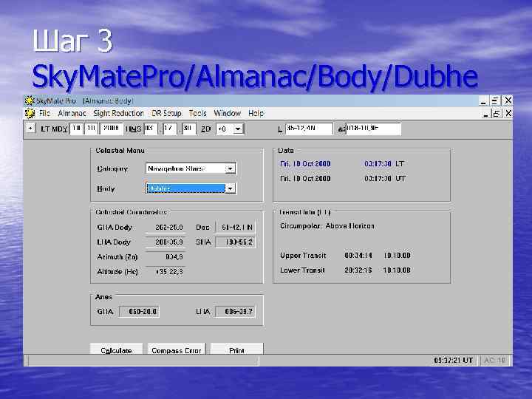Click the longitude input field

tap(373, 129)
